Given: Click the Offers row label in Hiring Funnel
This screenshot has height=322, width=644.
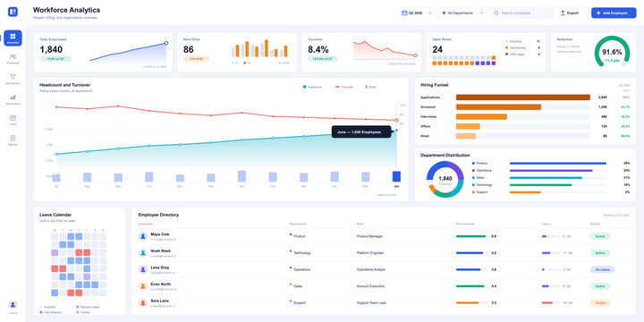Looking at the screenshot, I should 426,126.
